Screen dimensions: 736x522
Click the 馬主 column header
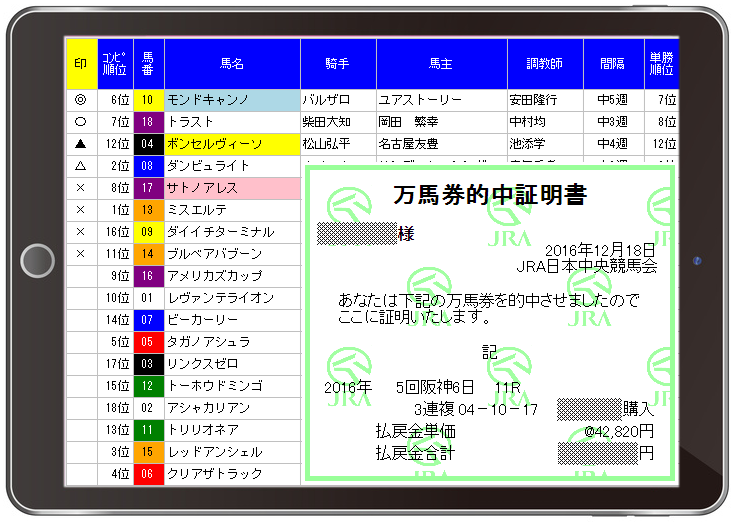coord(441,64)
